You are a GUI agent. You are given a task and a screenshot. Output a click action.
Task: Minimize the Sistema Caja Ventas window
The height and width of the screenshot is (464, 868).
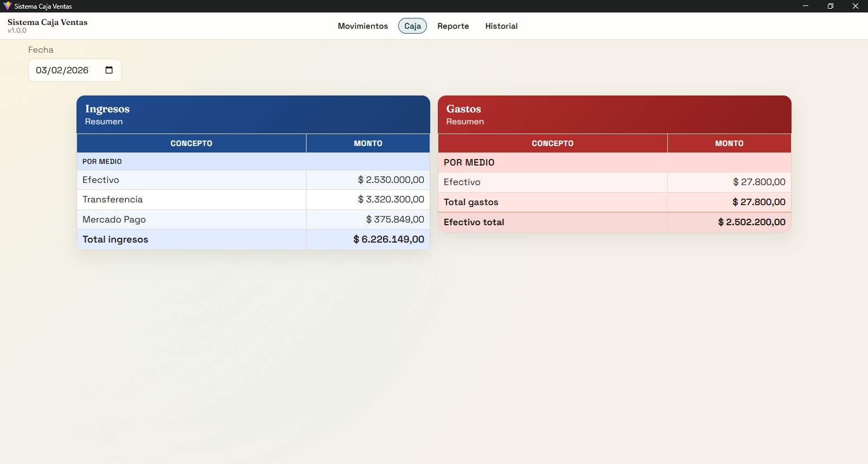tap(805, 6)
